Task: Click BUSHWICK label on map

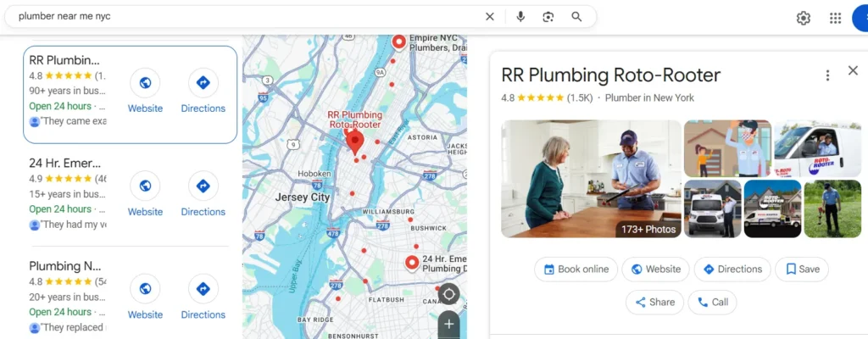Action: tap(429, 228)
